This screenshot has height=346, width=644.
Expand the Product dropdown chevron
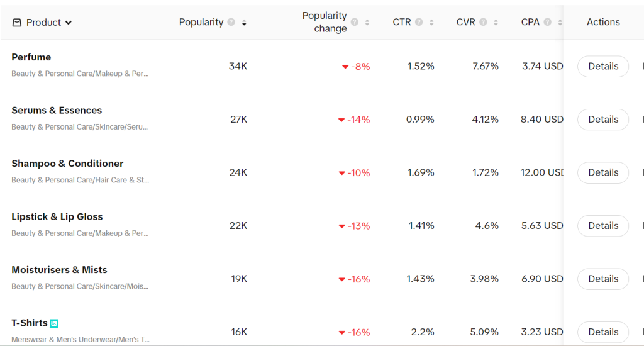69,23
